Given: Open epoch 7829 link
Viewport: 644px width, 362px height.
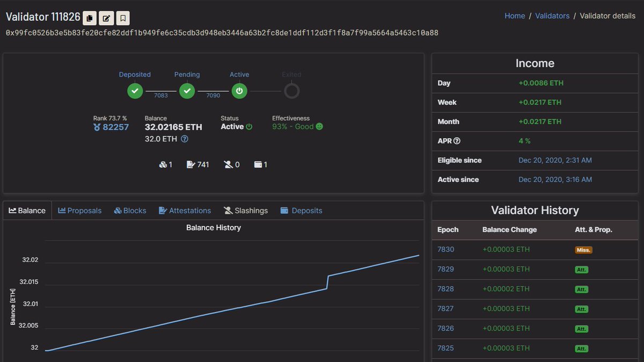Looking at the screenshot, I should coord(445,269).
